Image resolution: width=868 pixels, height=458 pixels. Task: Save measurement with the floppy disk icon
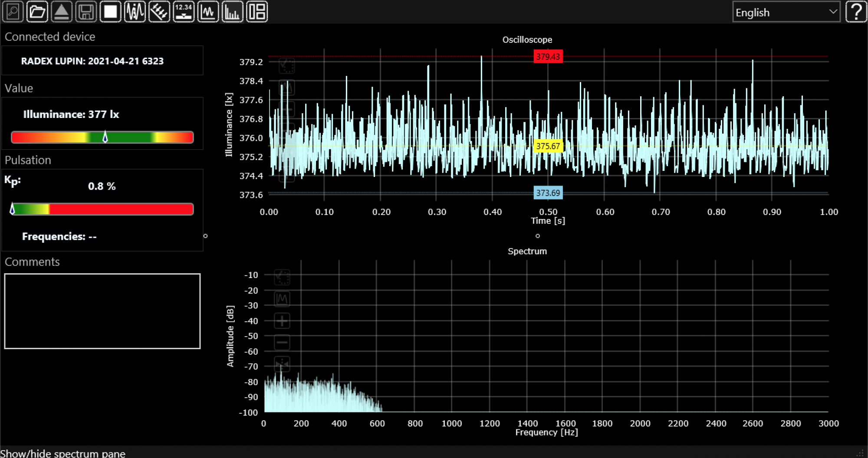tap(86, 12)
